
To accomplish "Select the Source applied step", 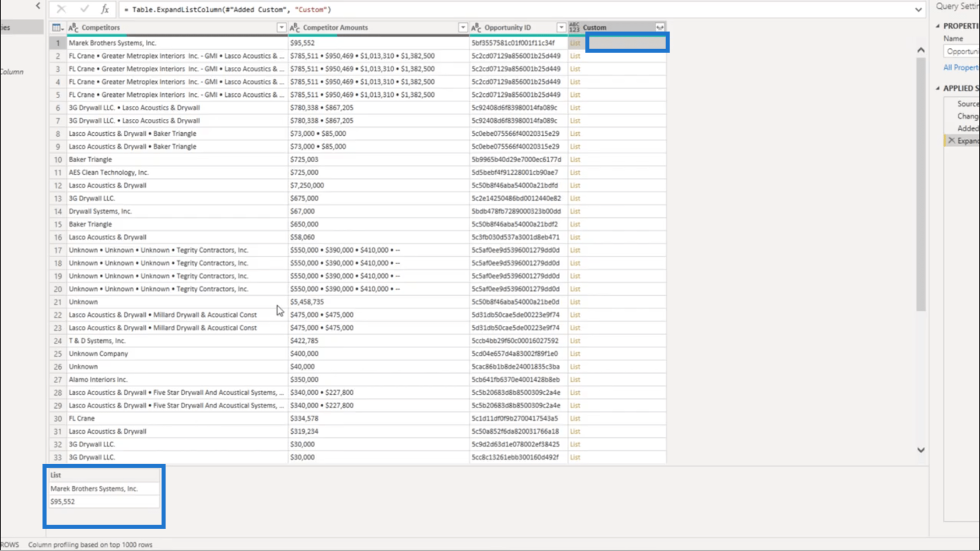I will tap(968, 104).
